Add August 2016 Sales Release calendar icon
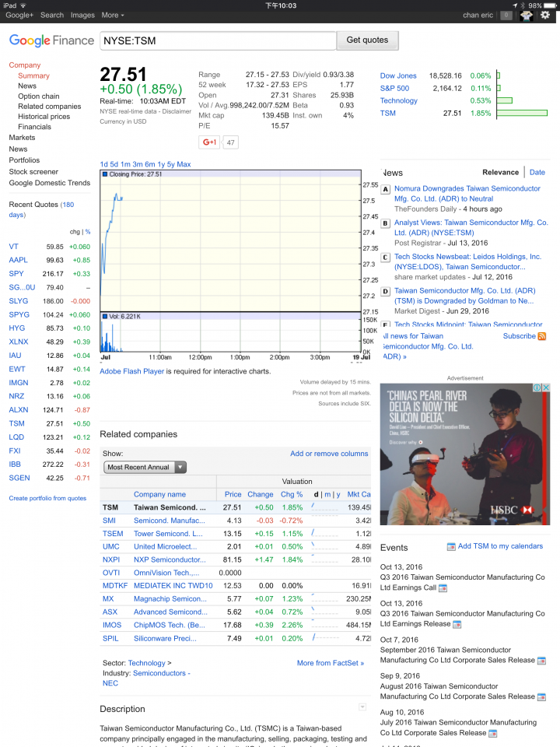 tap(541, 697)
